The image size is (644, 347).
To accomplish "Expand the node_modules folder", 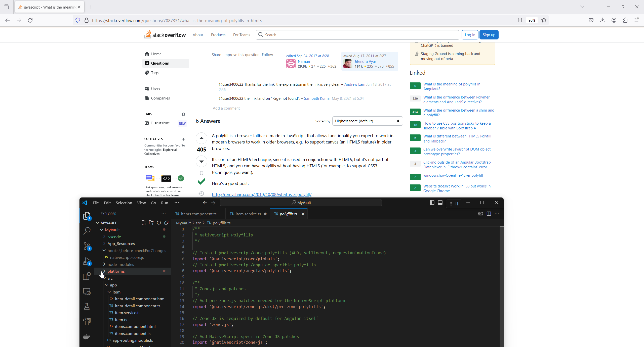I will click(x=121, y=264).
